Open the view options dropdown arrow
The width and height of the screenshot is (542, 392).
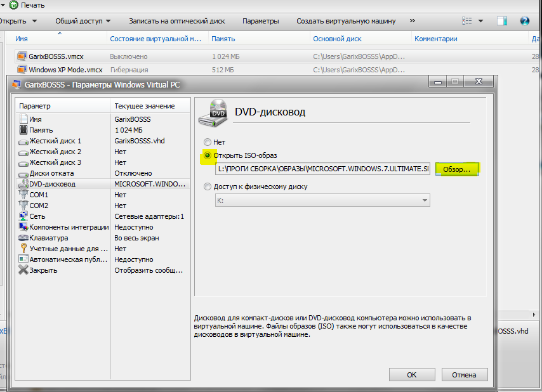pos(480,21)
